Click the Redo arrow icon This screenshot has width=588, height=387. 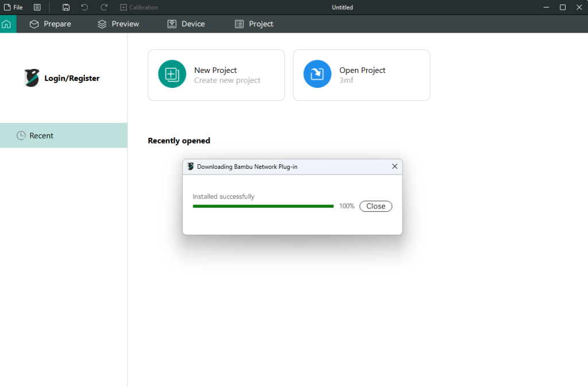point(104,7)
